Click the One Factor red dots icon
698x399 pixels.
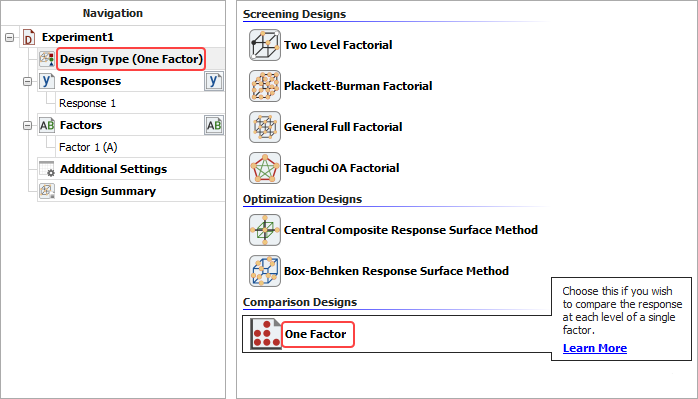point(265,334)
